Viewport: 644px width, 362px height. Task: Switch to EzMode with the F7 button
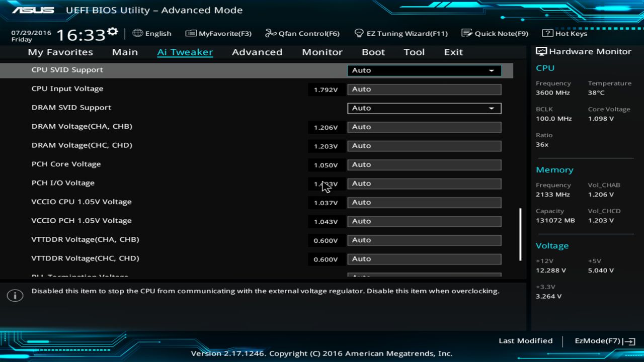point(604,340)
